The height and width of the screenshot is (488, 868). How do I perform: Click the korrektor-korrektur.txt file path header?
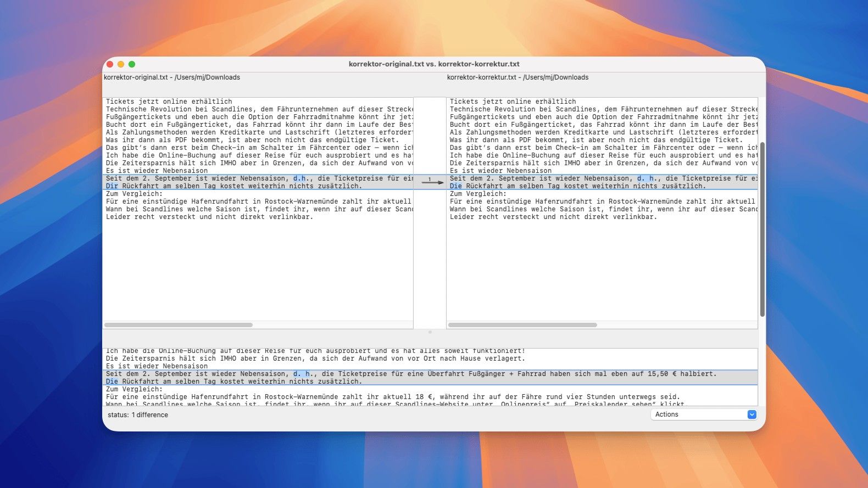(x=518, y=77)
